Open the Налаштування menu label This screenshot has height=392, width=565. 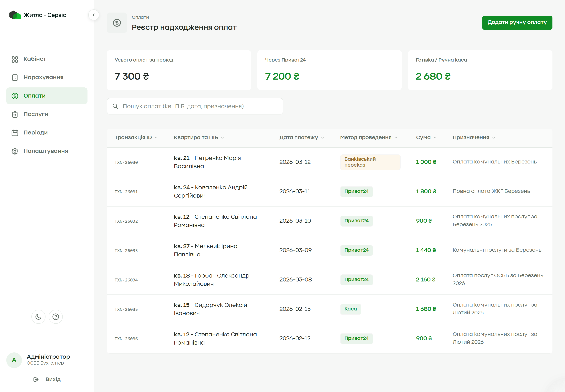click(x=46, y=151)
